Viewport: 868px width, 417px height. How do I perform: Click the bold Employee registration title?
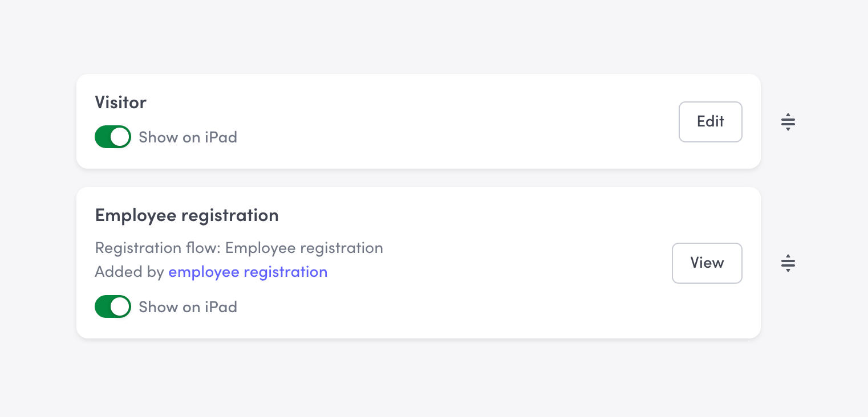[x=186, y=215]
